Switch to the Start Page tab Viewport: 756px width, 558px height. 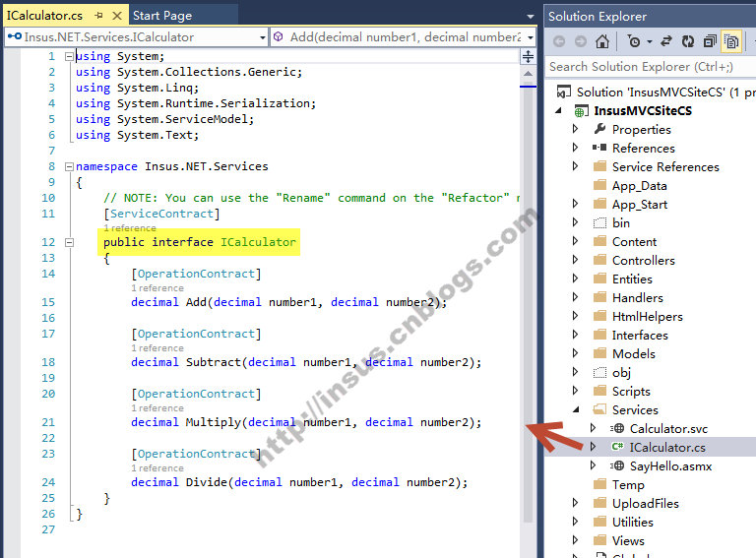[162, 16]
